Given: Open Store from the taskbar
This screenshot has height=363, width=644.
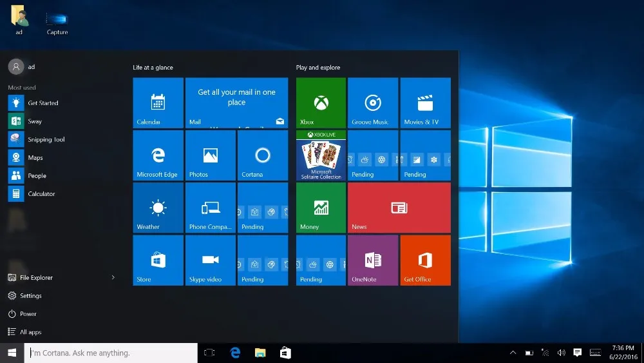Looking at the screenshot, I should (x=285, y=353).
